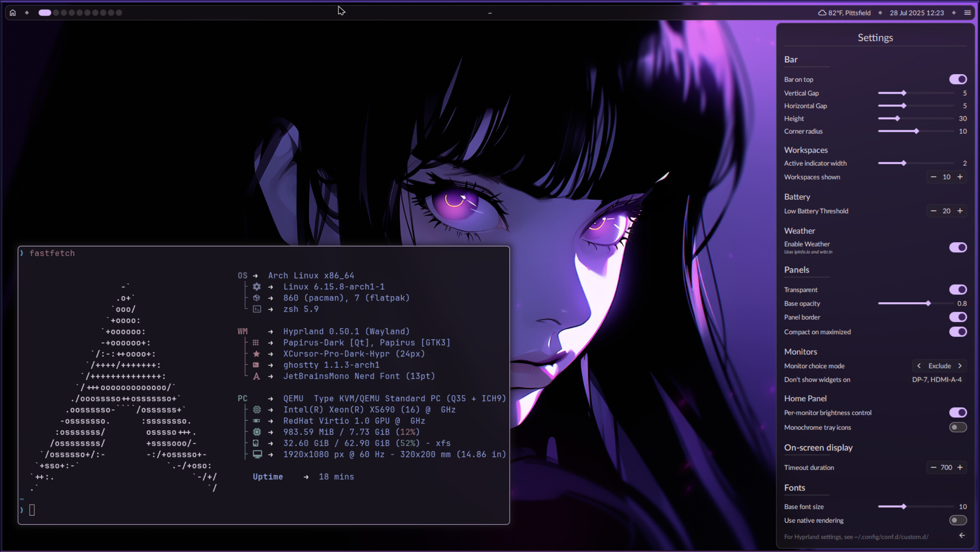Screen dimensions: 980x552
Task: Click the Bar section heading
Action: (790, 59)
